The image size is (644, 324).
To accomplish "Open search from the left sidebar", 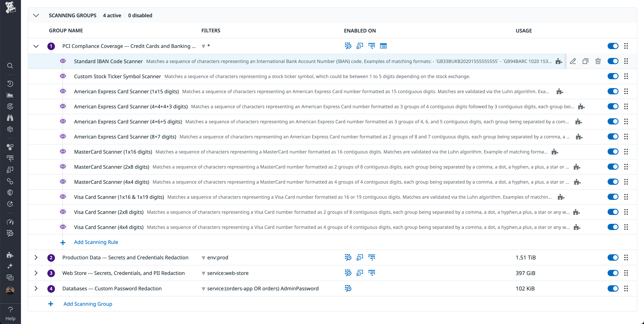I will point(10,66).
